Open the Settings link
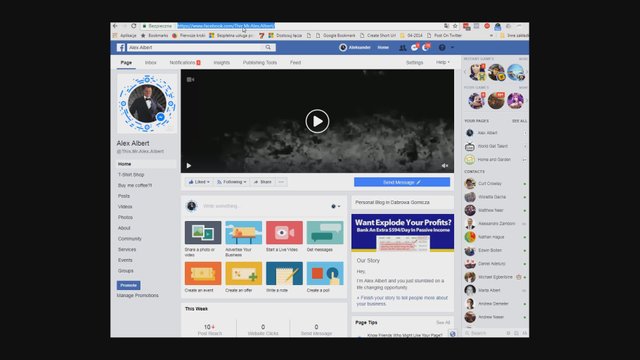This screenshot has height=360, width=640. coord(414,62)
